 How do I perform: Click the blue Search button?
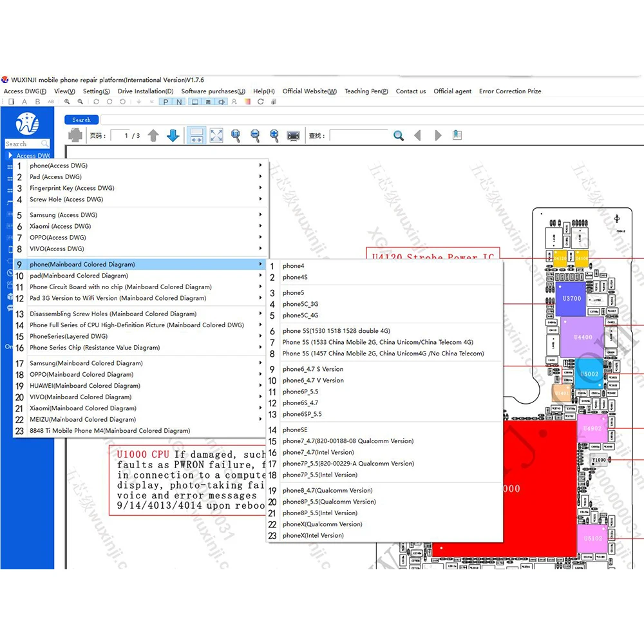[81, 120]
